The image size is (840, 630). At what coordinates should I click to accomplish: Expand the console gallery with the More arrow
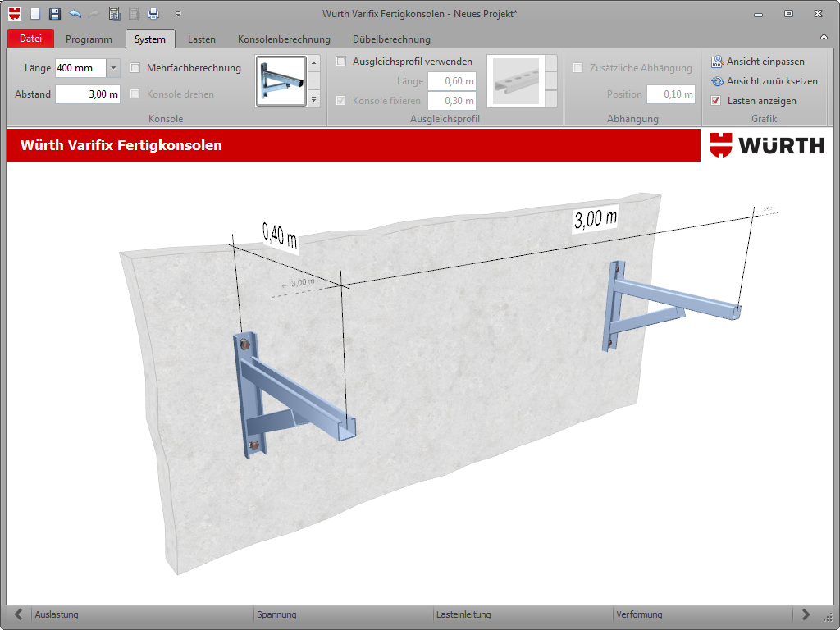pyautogui.click(x=314, y=99)
